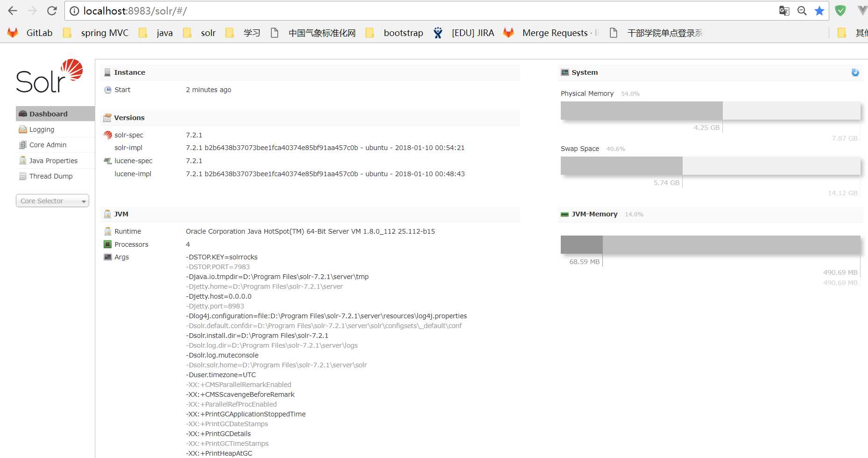Click the 4.25 GB physical memory label
The height and width of the screenshot is (458, 868).
point(706,128)
